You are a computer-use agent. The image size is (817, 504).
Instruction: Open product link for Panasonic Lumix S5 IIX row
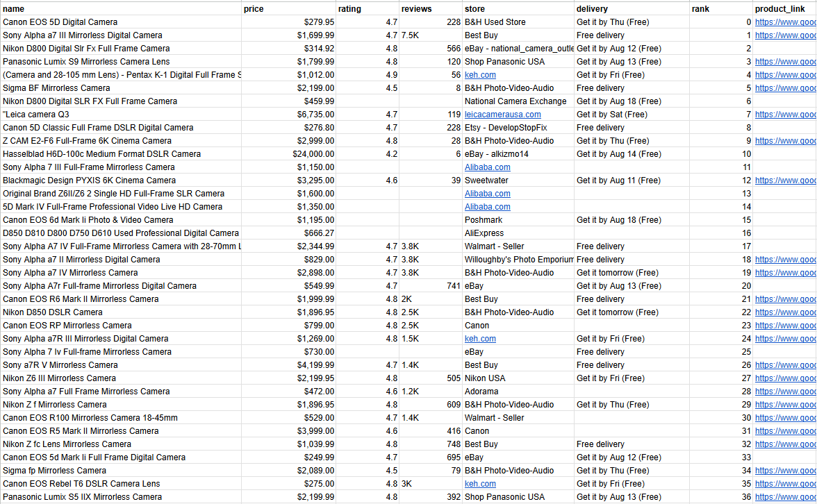pos(785,497)
